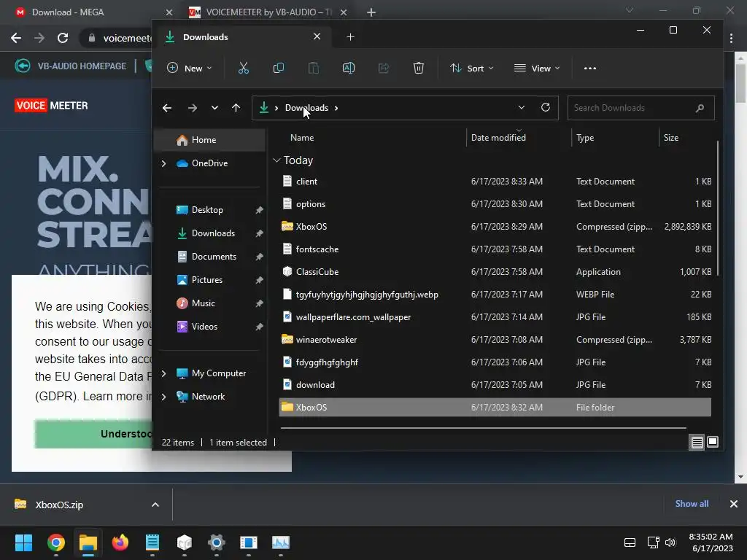Viewport: 747px width, 560px height.
Task: Sort by Type column header
Action: [x=585, y=138]
